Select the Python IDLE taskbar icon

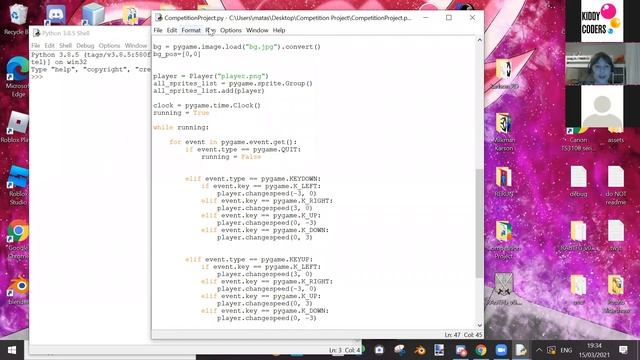[521, 350]
